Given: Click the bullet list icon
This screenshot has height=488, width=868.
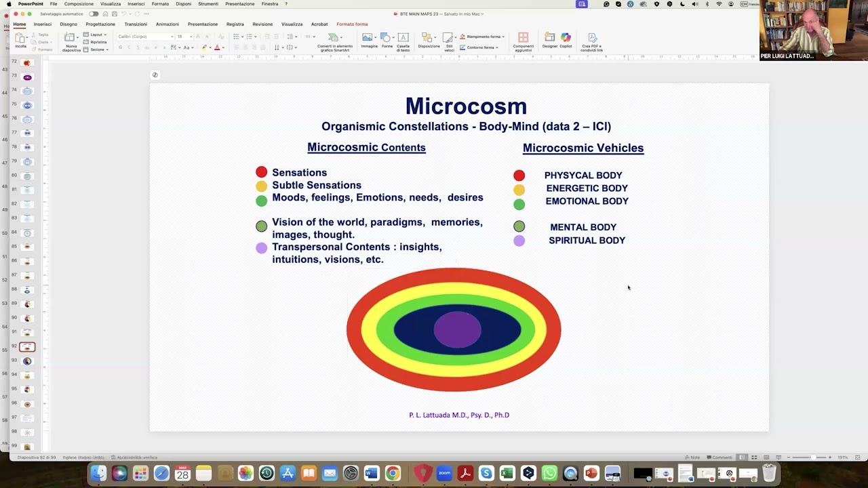Looking at the screenshot, I should click(237, 37).
